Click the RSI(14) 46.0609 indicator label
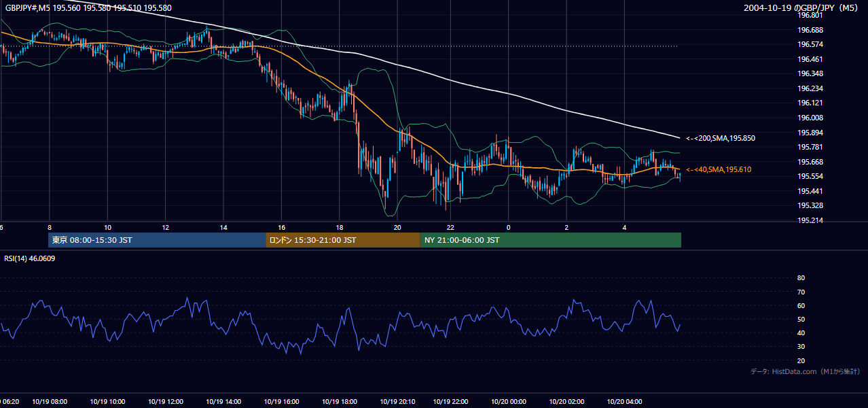The image size is (868, 408). (30, 258)
